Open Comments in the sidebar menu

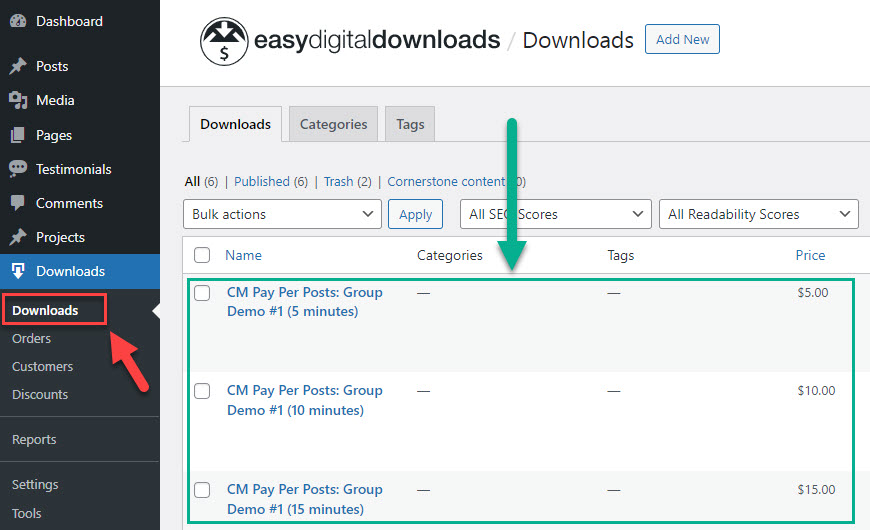pyautogui.click(x=69, y=203)
